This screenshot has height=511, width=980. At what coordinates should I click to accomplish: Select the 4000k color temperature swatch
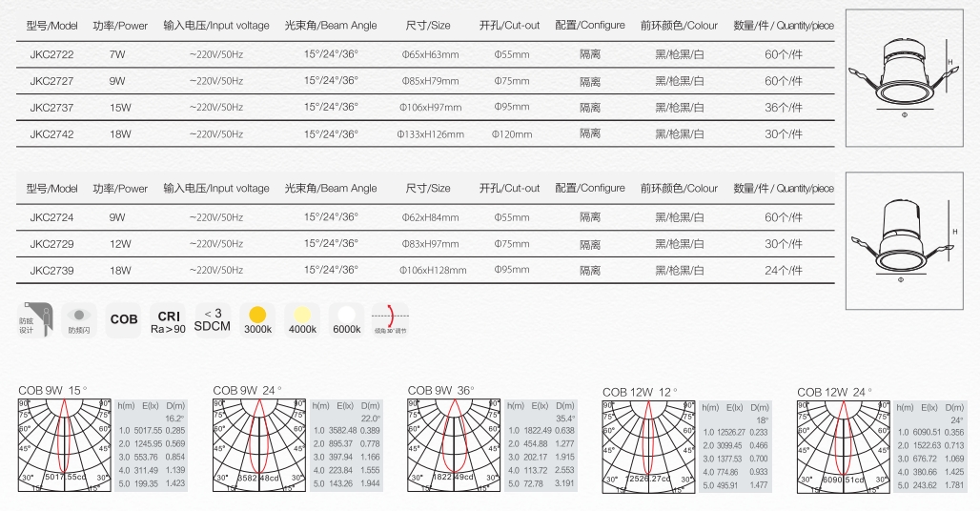(301, 319)
